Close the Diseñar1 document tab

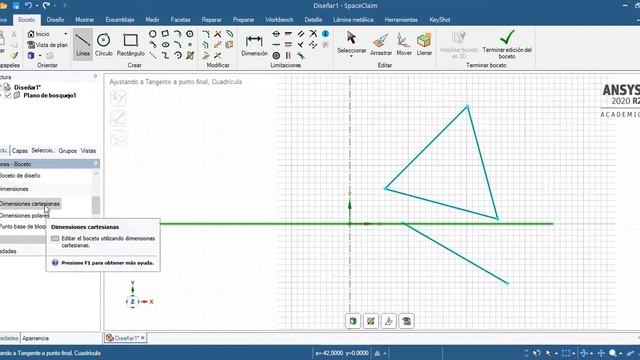(x=142, y=338)
